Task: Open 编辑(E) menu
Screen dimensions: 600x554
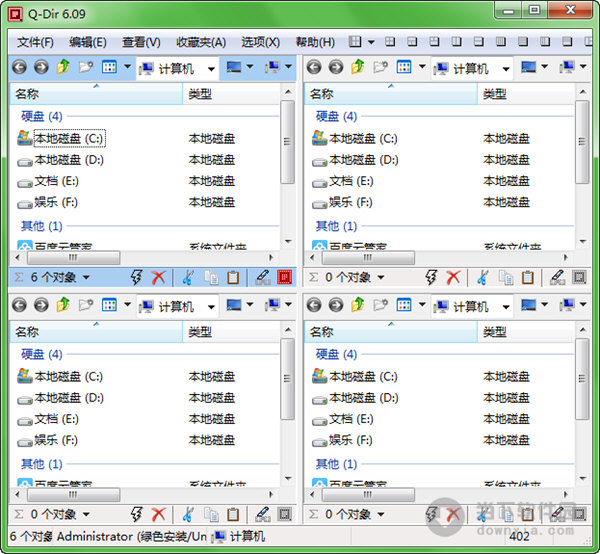Action: [88, 42]
